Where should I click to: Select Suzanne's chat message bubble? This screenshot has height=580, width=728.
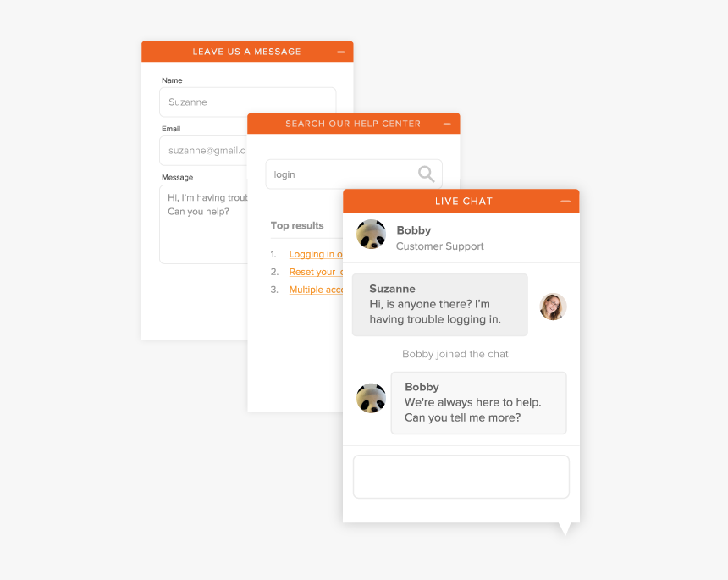coord(439,303)
